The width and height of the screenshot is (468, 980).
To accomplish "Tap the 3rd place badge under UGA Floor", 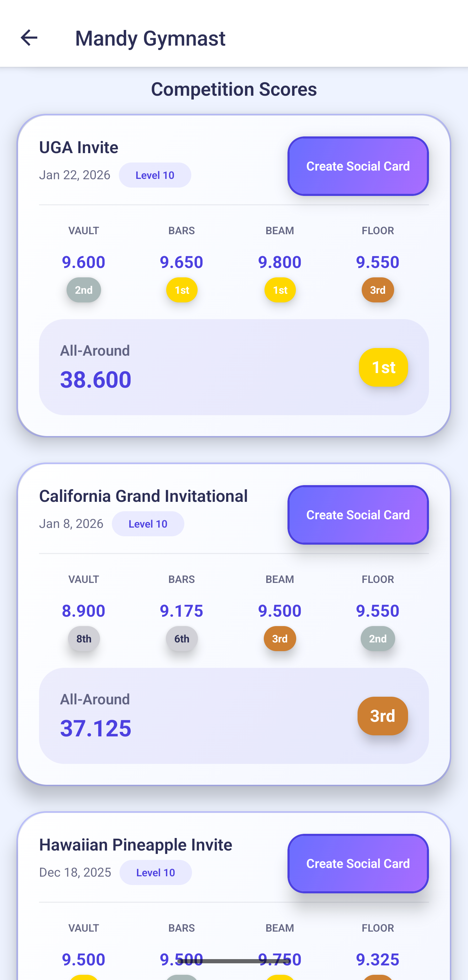I will click(377, 290).
